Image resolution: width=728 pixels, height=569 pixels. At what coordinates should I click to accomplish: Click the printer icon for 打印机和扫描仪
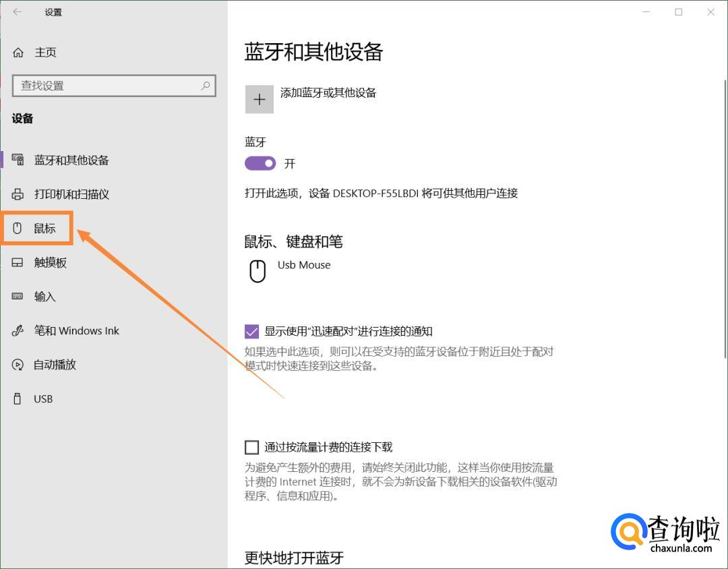(18, 194)
